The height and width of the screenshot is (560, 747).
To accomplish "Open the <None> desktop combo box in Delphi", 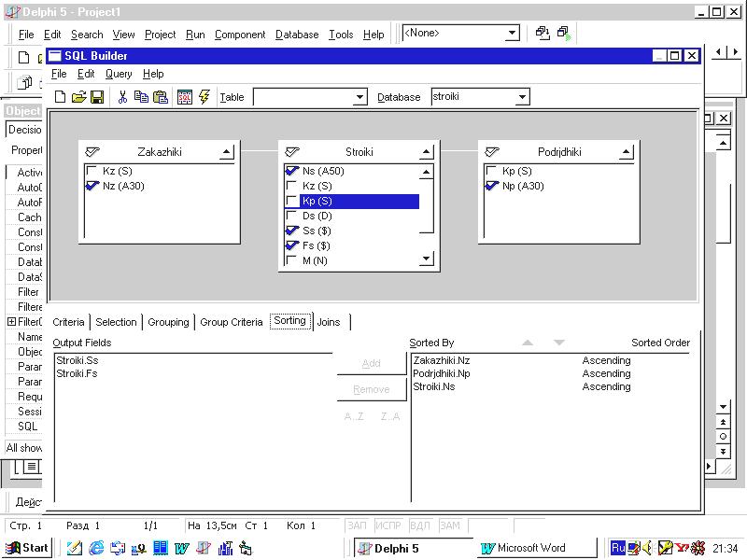I will [512, 33].
